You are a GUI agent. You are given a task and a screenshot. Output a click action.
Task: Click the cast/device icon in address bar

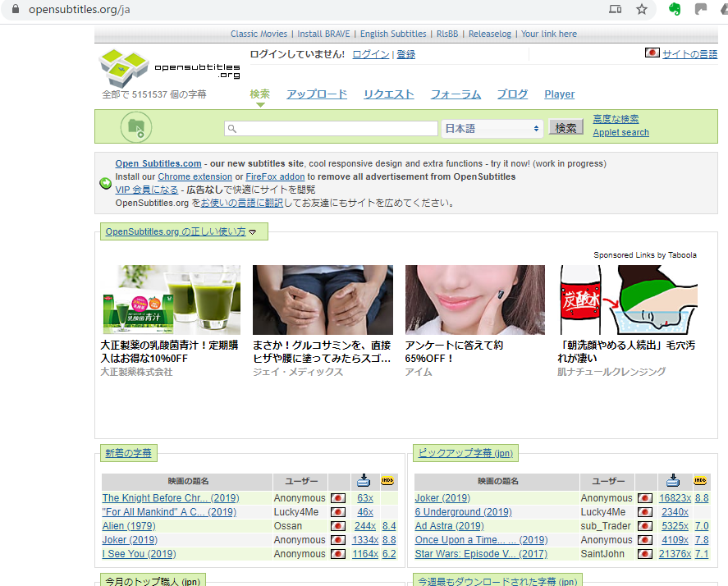(616, 9)
